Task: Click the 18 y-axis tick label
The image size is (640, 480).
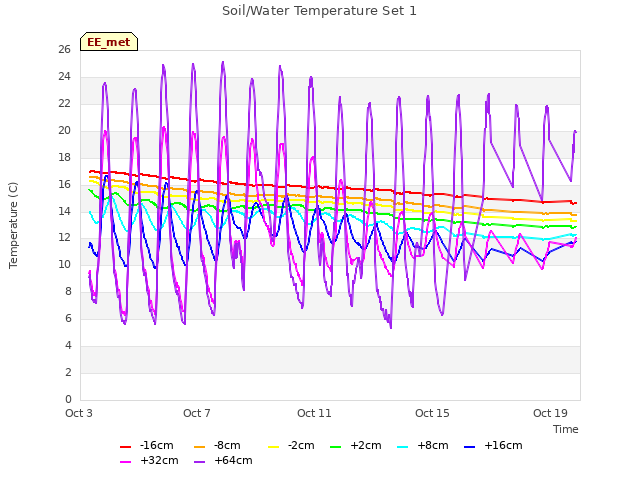Action: pyautogui.click(x=64, y=157)
